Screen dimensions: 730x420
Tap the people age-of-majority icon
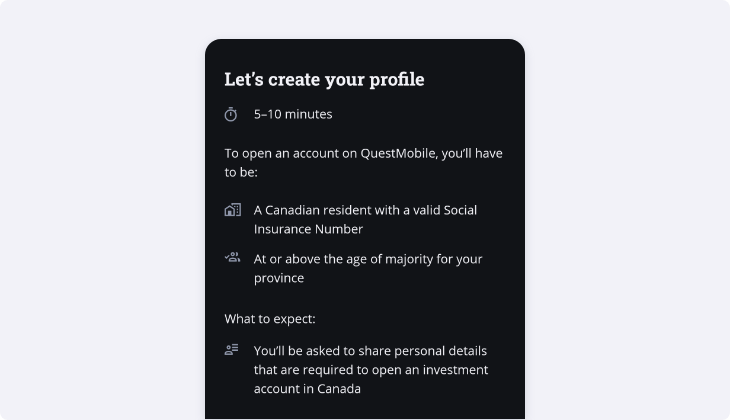pos(233,257)
